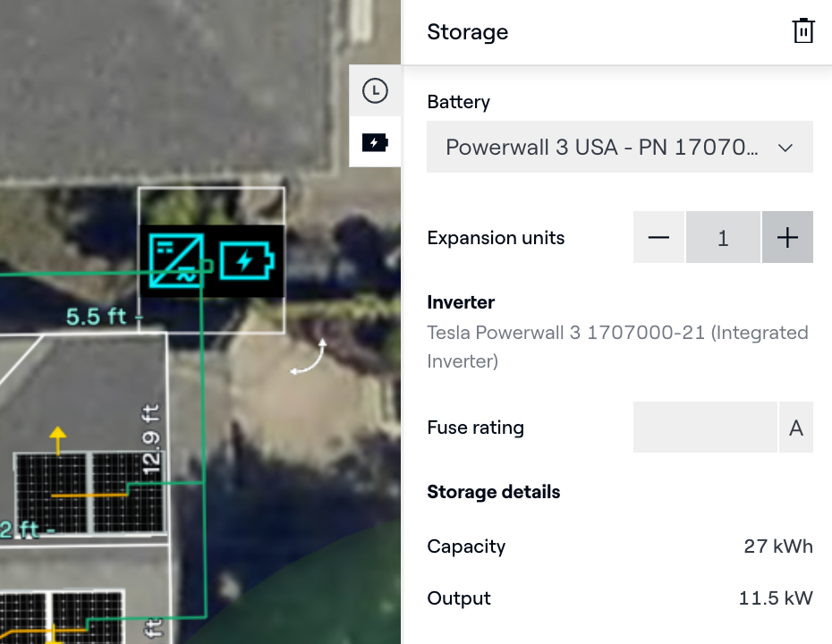The height and width of the screenshot is (644, 832).
Task: Select the upper solar panel array
Action: (89, 492)
